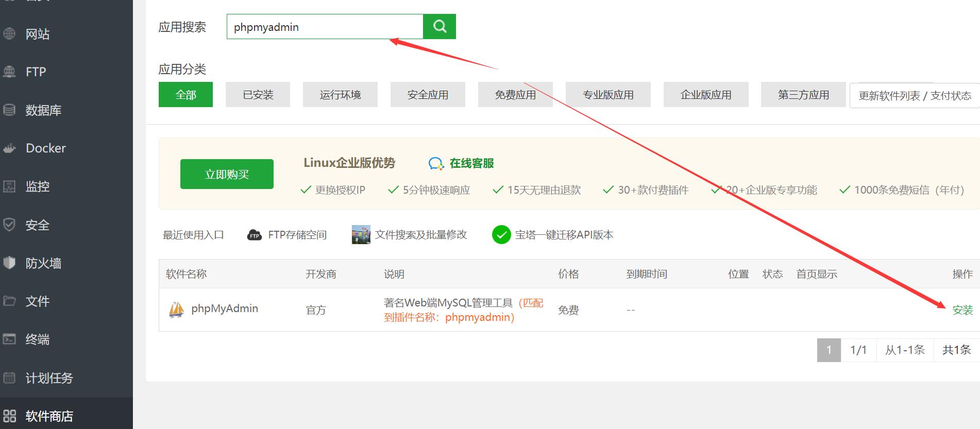Click the 软件商店 grid icon
This screenshot has height=429, width=980.
click(9, 416)
